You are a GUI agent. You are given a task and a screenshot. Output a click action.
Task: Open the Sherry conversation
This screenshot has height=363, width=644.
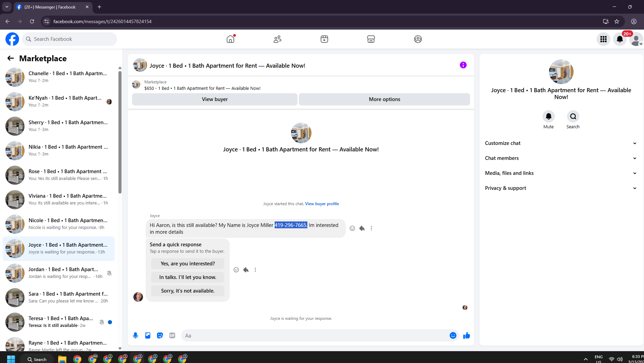point(59,126)
